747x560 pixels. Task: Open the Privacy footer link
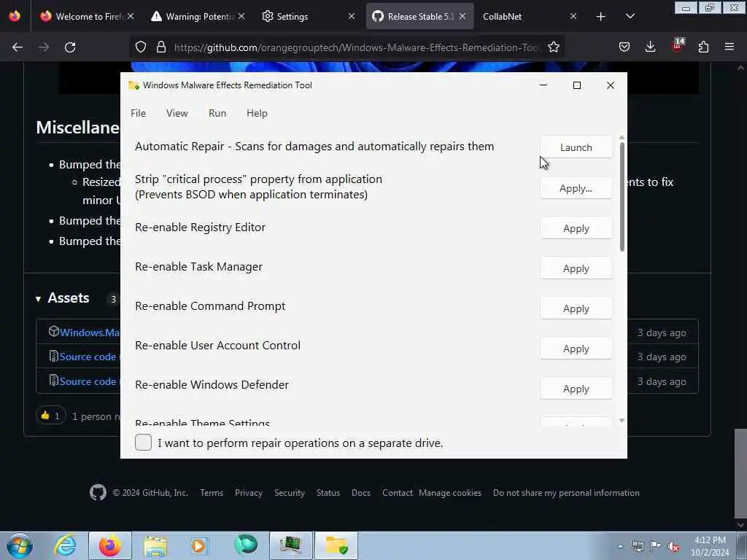[x=249, y=493]
